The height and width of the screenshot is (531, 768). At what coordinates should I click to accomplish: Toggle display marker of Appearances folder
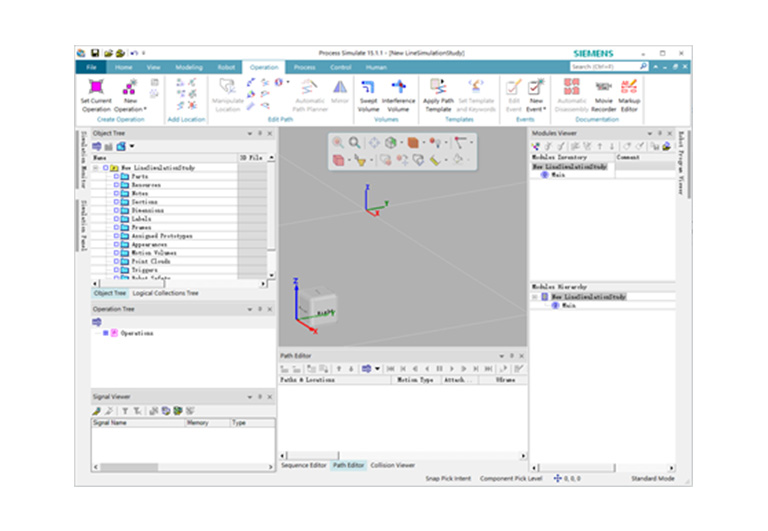[116, 244]
